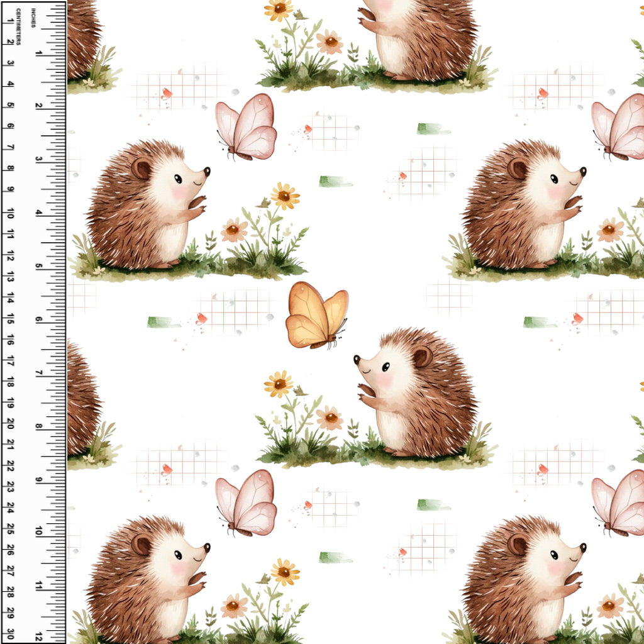Click the pink butterfly in the upper left
The height and width of the screenshot is (644, 644).
coord(247,128)
